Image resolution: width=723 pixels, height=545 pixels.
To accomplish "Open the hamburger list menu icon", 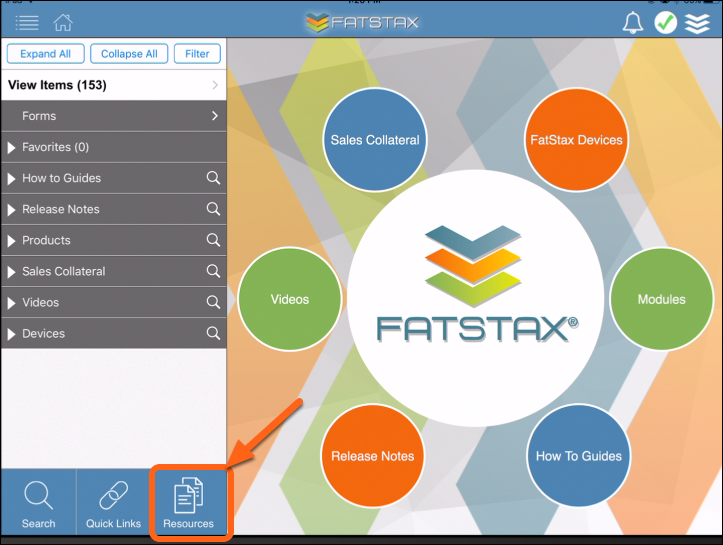I will coord(27,22).
